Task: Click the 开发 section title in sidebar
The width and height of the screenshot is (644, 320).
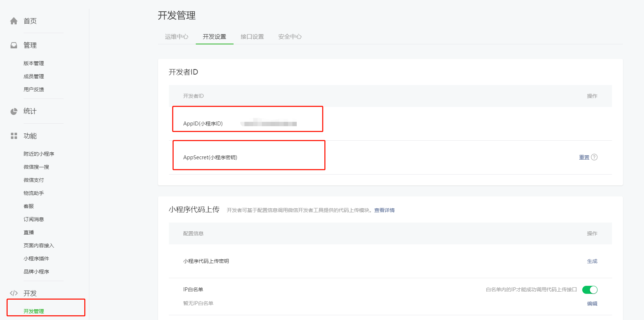Action: point(30,293)
